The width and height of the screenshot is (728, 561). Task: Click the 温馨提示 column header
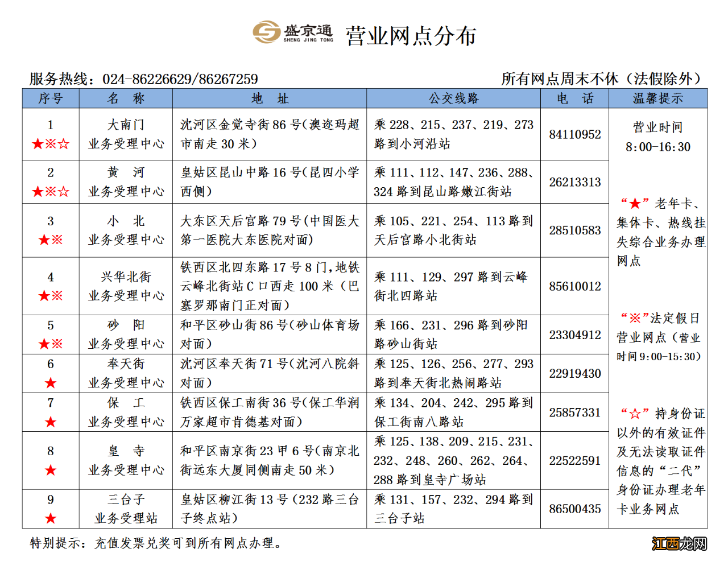click(658, 99)
